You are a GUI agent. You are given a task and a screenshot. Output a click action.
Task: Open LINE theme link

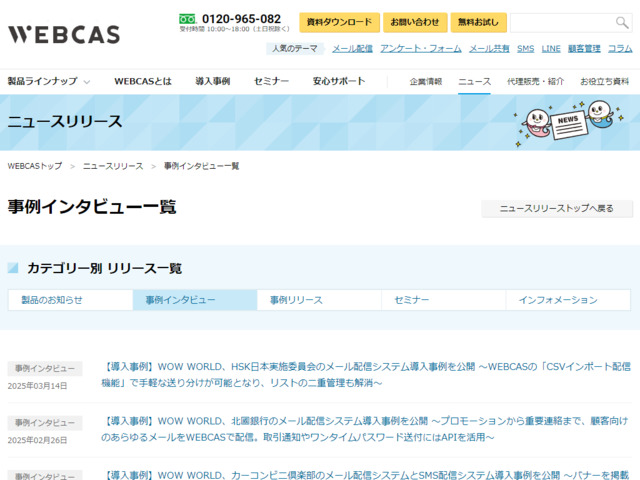tap(551, 49)
